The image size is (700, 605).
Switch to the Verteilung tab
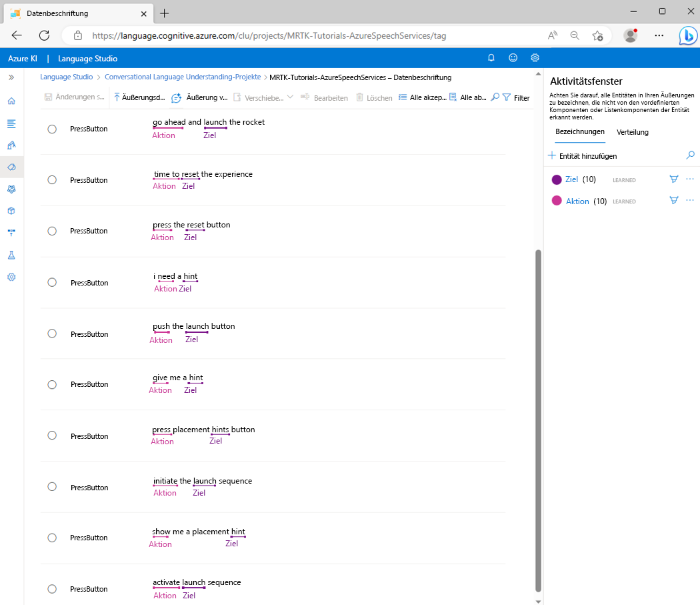pyautogui.click(x=633, y=132)
